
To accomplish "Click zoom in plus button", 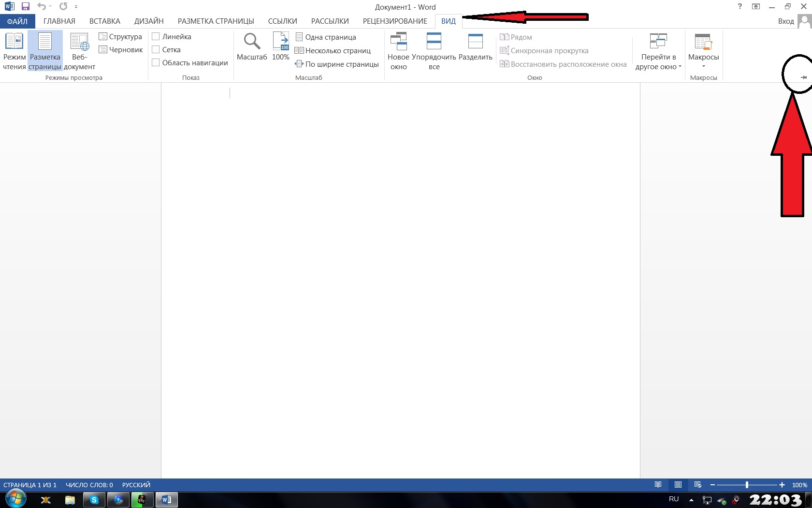I will [x=782, y=485].
